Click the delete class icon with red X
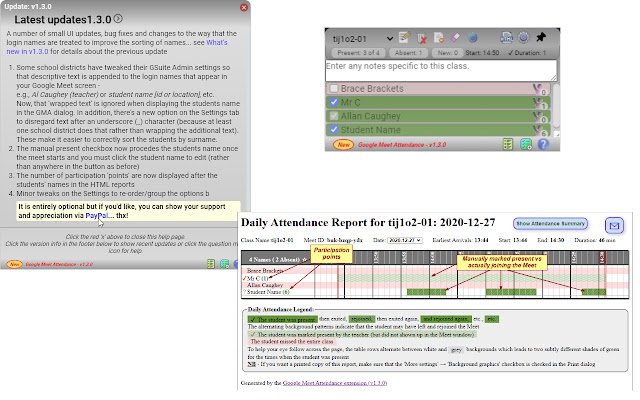The image size is (640, 400). 422,38
